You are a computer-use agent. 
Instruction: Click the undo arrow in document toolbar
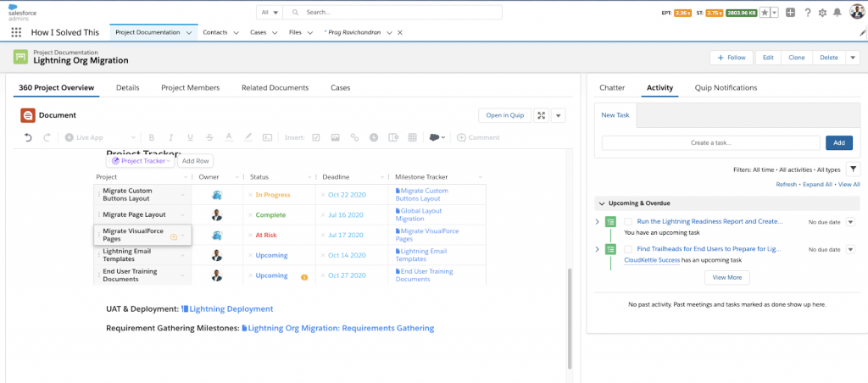point(28,137)
